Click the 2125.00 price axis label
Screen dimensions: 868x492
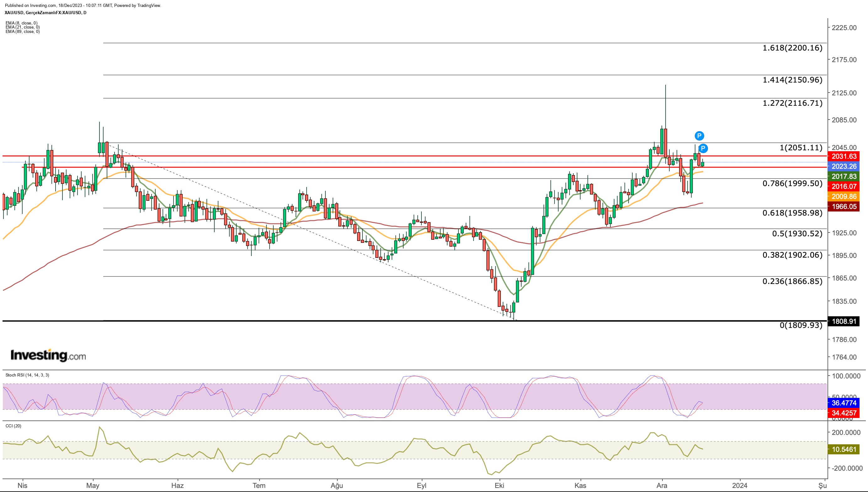point(844,93)
